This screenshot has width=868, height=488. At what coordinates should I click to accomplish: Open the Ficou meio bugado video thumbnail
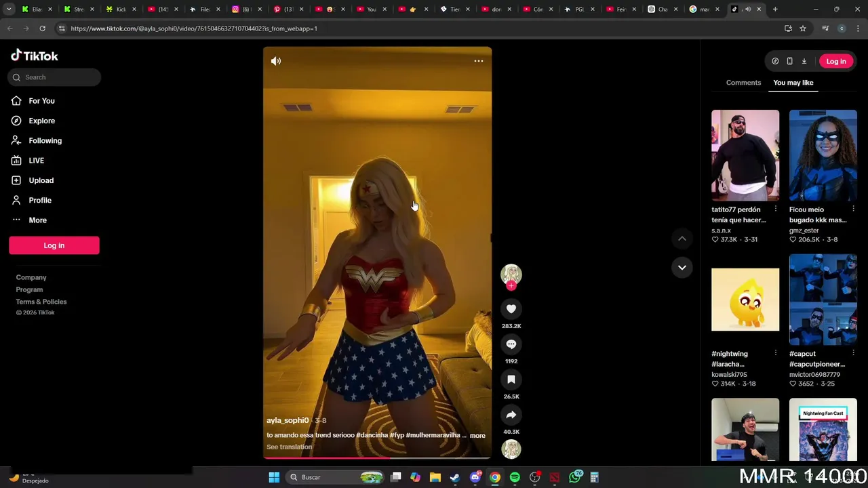pyautogui.click(x=823, y=155)
